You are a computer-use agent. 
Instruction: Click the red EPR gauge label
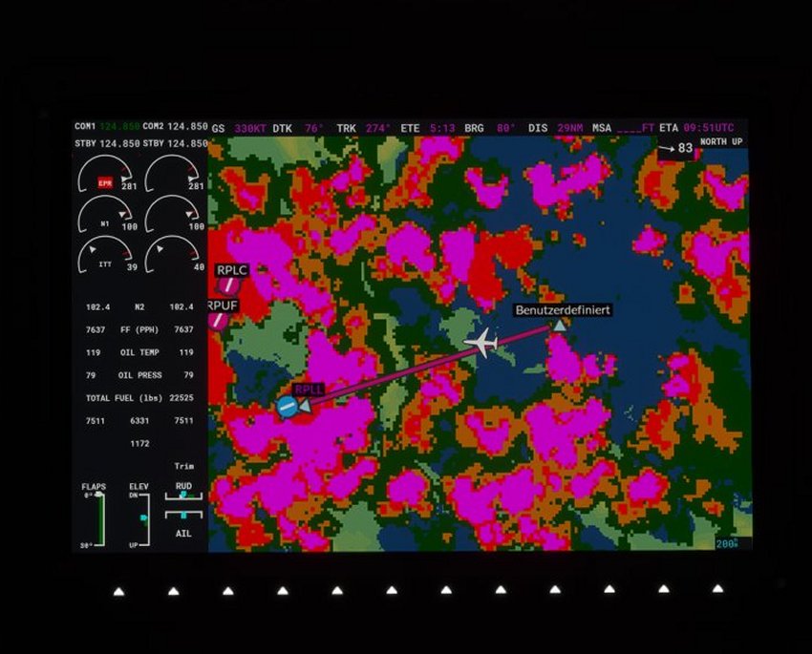pos(105,182)
